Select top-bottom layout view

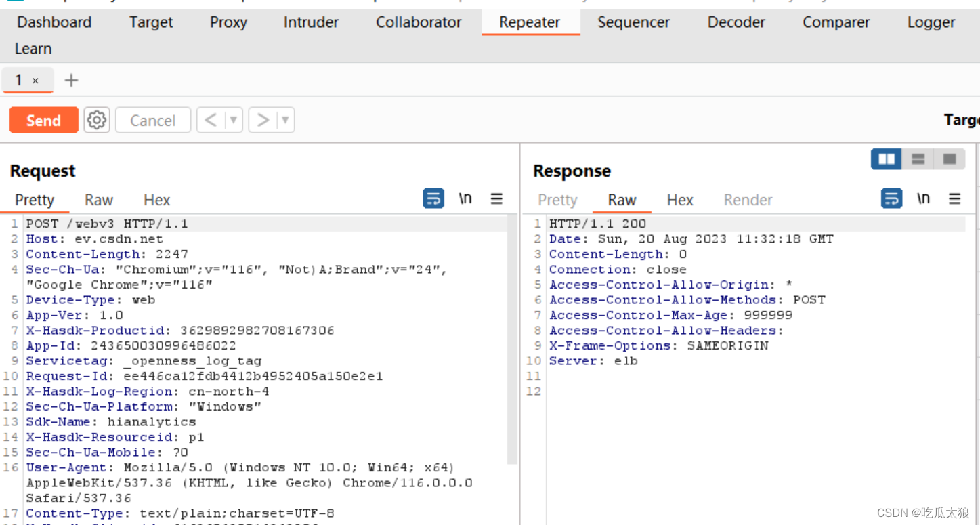click(x=918, y=159)
